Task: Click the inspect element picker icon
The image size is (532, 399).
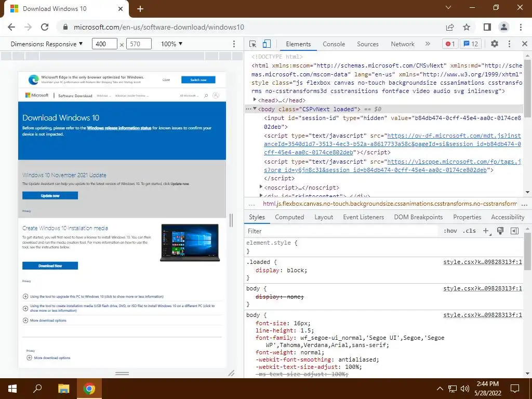Action: coord(252,44)
